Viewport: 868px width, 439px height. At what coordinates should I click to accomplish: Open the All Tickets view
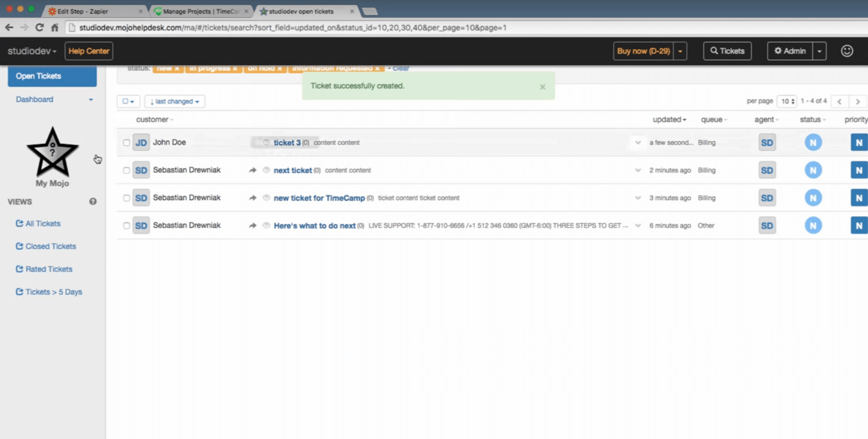(x=38, y=223)
